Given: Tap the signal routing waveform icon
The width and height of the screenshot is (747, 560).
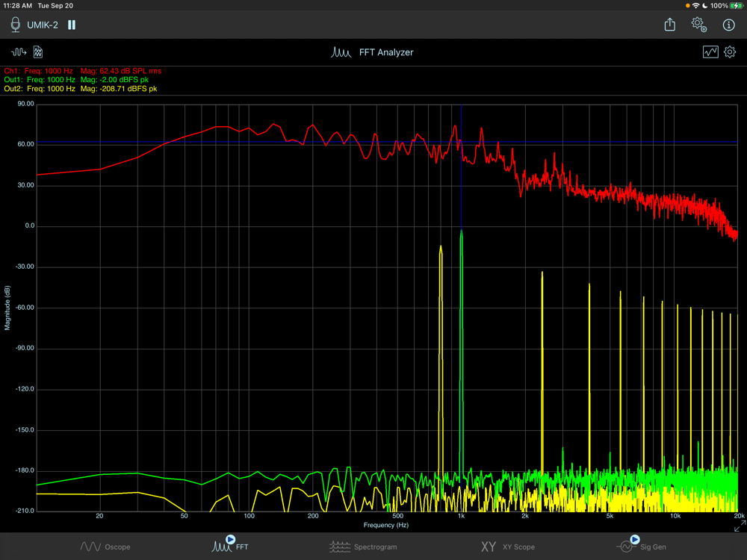Looking at the screenshot, I should [x=19, y=52].
